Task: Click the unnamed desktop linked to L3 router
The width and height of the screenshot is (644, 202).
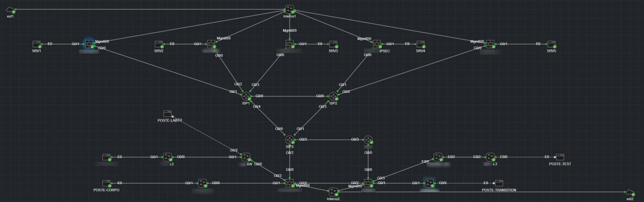Action: point(107,157)
